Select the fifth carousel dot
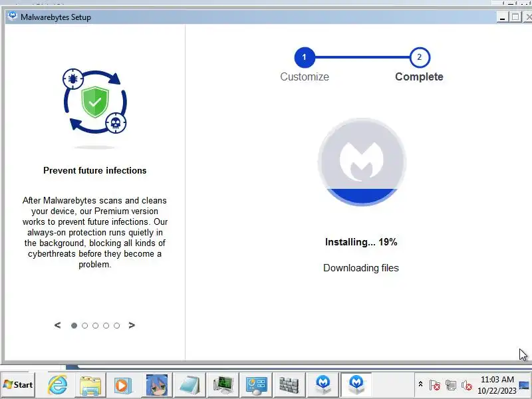This screenshot has width=532, height=399. tap(117, 325)
